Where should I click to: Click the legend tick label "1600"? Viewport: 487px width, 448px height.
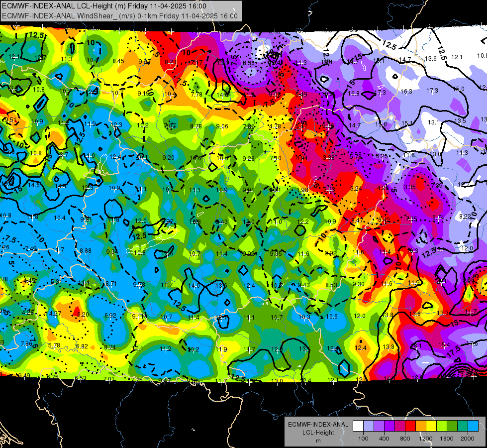coord(447,439)
